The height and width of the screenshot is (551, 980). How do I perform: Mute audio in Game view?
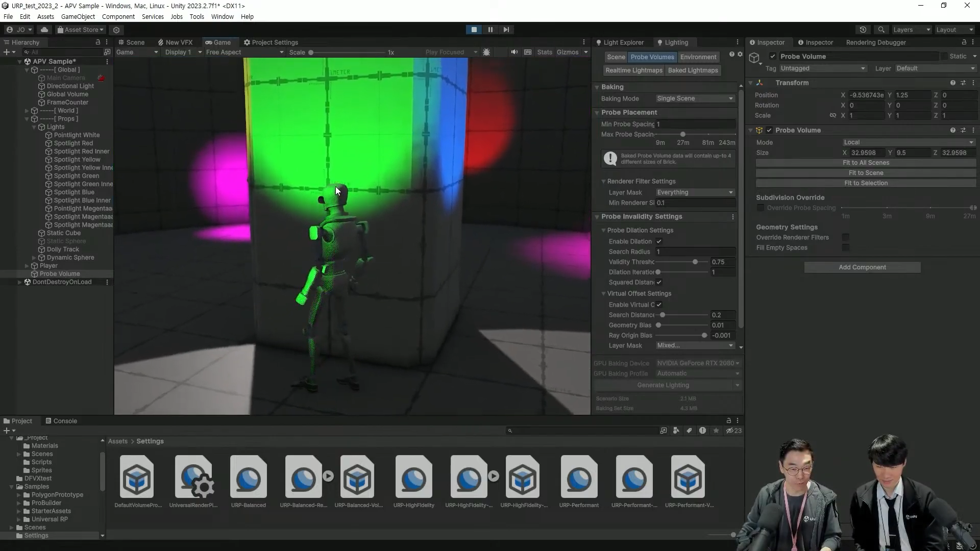coord(514,52)
